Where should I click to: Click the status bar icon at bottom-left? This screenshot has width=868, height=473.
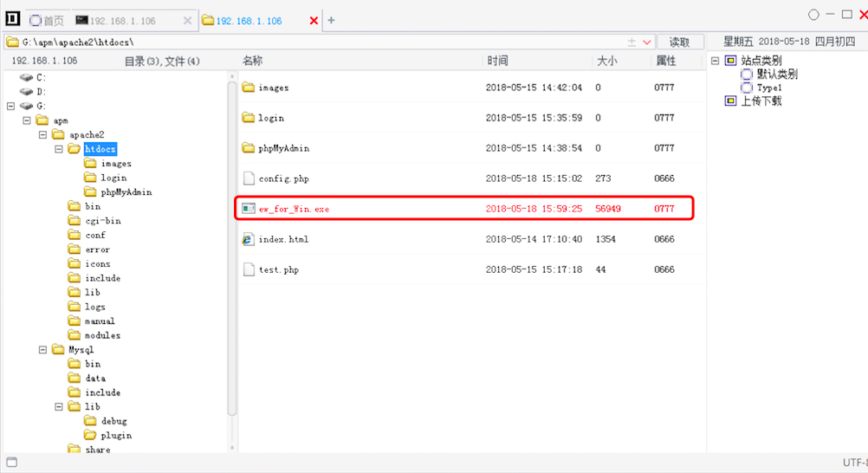11,462
